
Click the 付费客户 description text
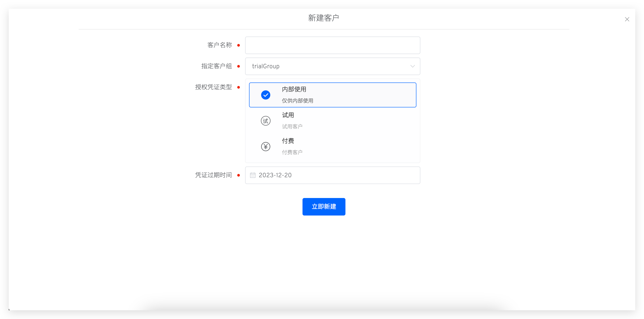point(292,152)
